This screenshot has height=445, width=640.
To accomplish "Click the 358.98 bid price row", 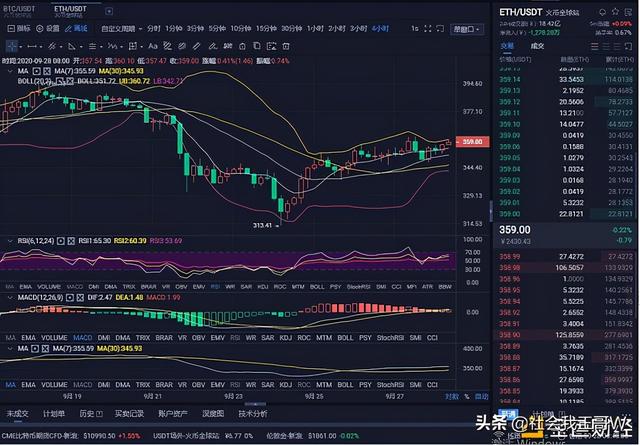I will pos(566,268).
